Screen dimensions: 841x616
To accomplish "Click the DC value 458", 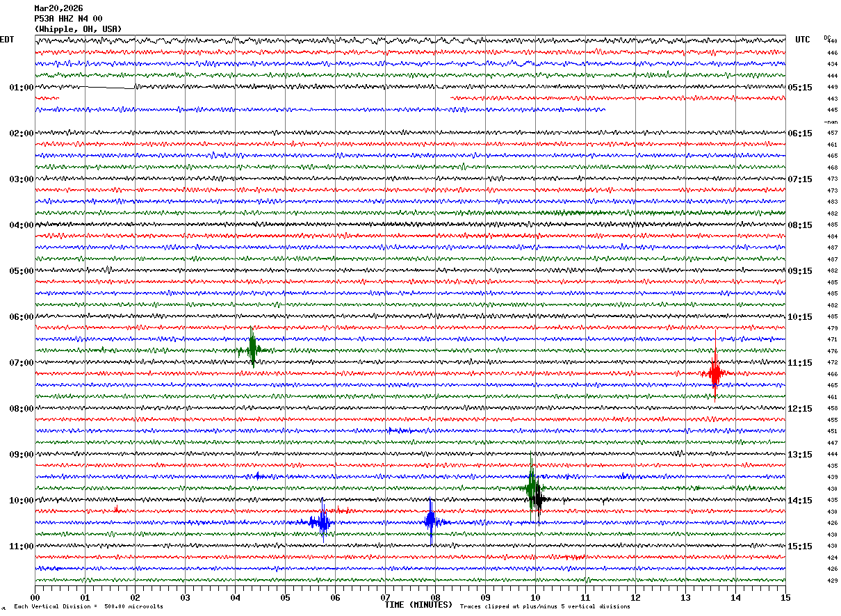I will [833, 409].
